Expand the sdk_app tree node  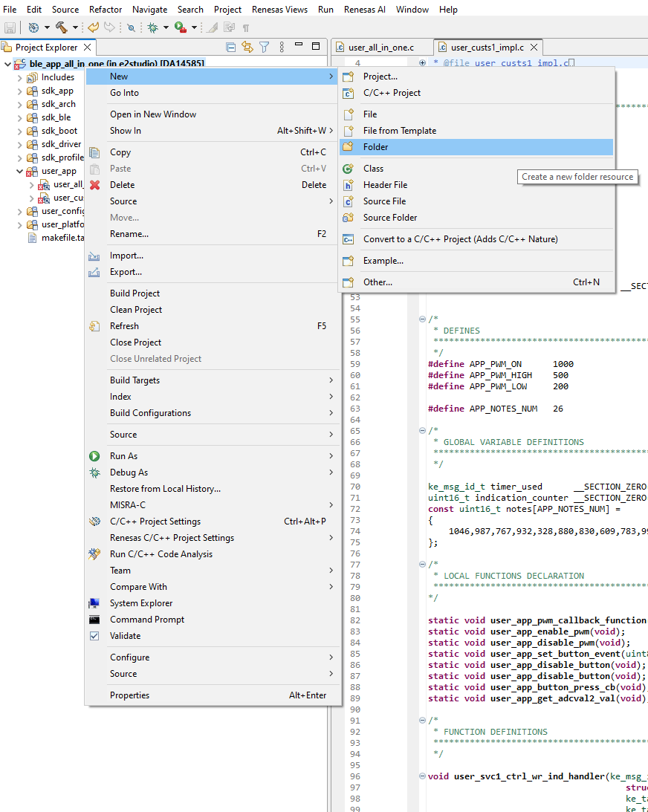tap(19, 91)
